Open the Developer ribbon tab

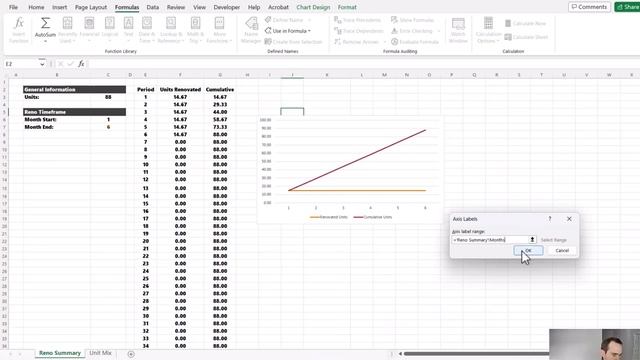click(227, 7)
